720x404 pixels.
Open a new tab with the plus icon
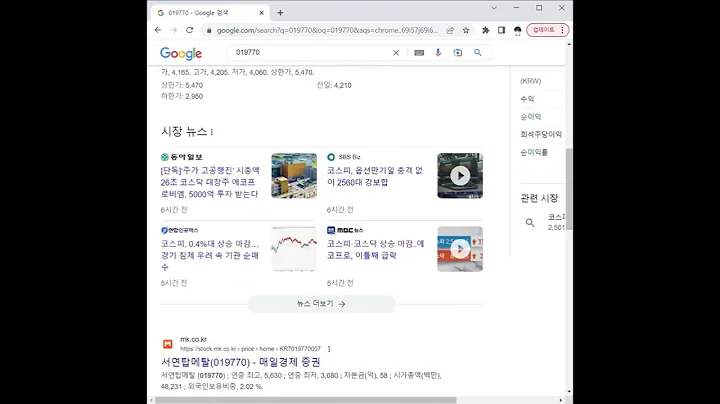pos(280,13)
